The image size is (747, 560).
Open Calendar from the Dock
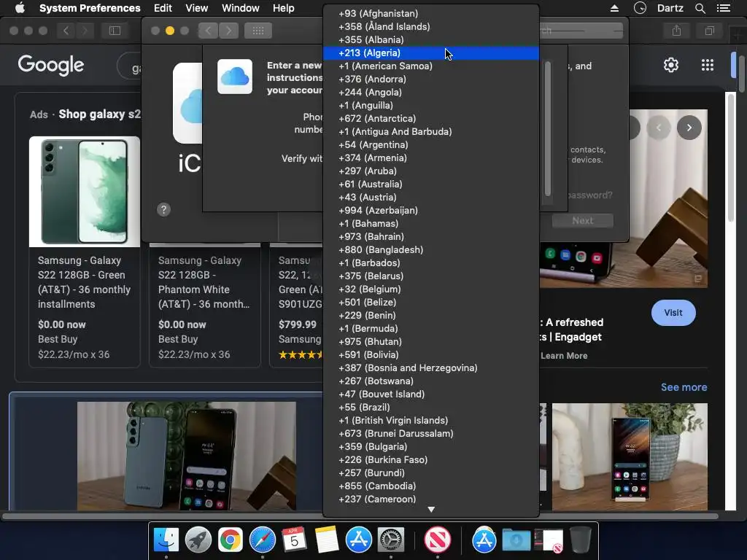click(295, 540)
